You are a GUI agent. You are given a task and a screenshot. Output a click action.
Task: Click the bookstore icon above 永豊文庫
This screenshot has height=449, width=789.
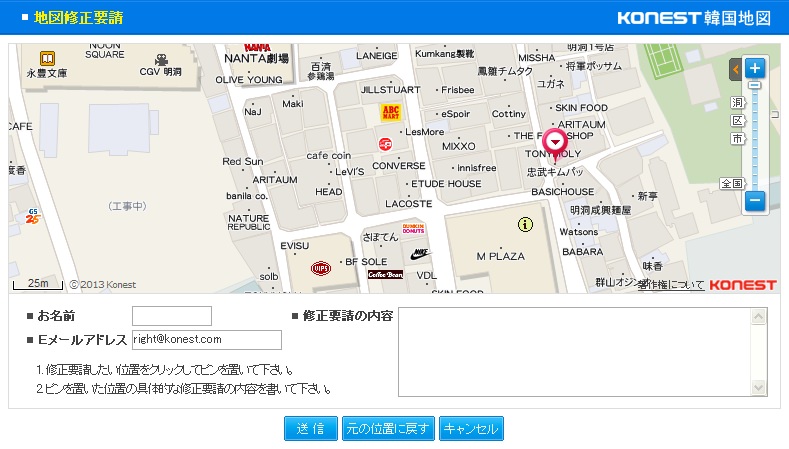pos(47,58)
